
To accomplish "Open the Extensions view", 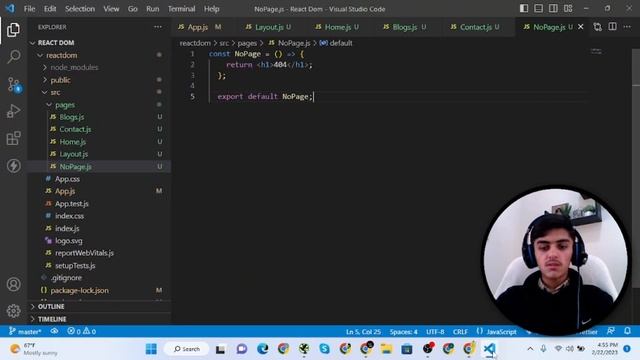I will tap(13, 138).
